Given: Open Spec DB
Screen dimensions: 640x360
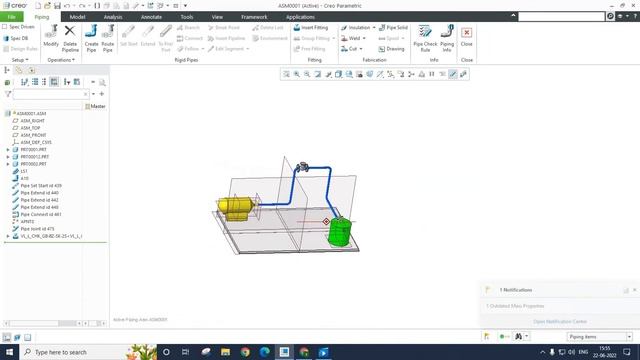Looking at the screenshot, I should coord(16,38).
